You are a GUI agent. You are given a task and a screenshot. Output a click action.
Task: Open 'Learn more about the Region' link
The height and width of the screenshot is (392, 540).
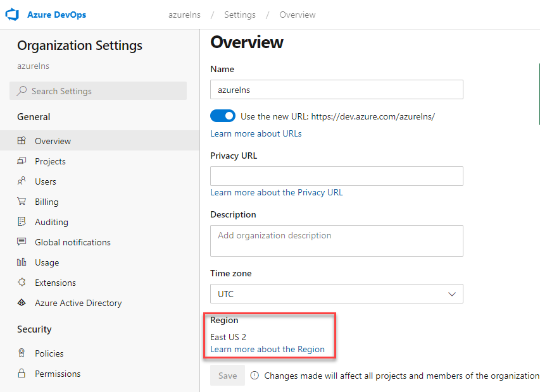(267, 349)
